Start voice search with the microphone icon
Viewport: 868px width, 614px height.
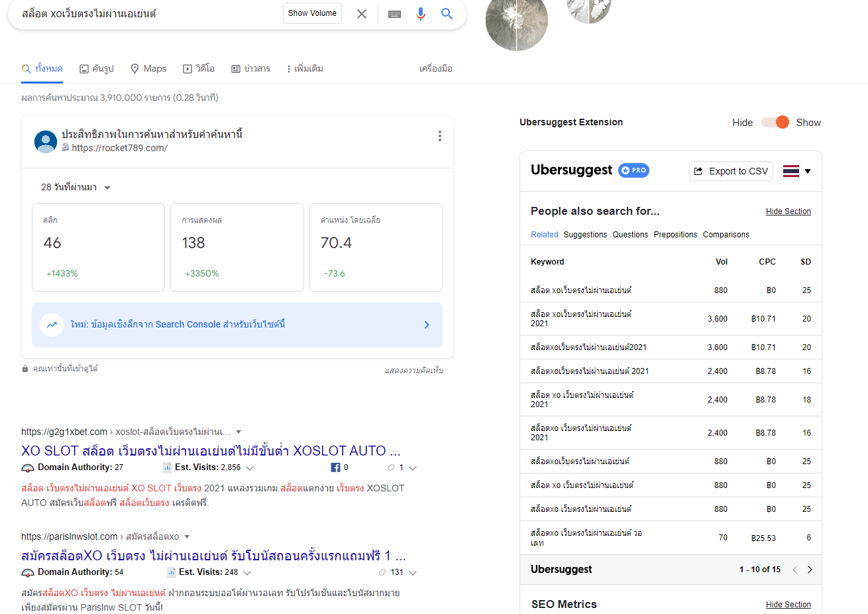pyautogui.click(x=421, y=14)
